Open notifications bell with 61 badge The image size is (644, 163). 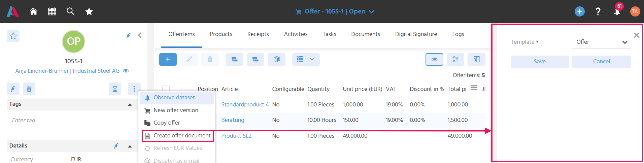click(x=617, y=11)
